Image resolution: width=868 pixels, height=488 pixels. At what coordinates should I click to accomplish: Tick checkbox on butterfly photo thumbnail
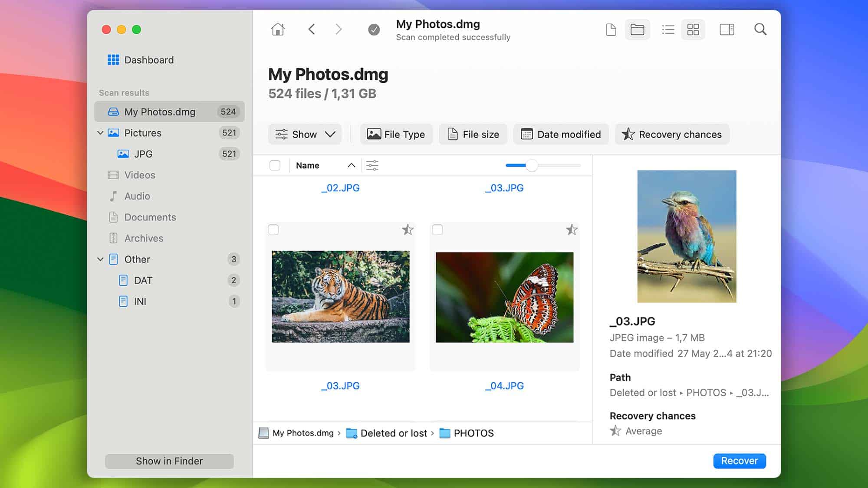point(437,229)
